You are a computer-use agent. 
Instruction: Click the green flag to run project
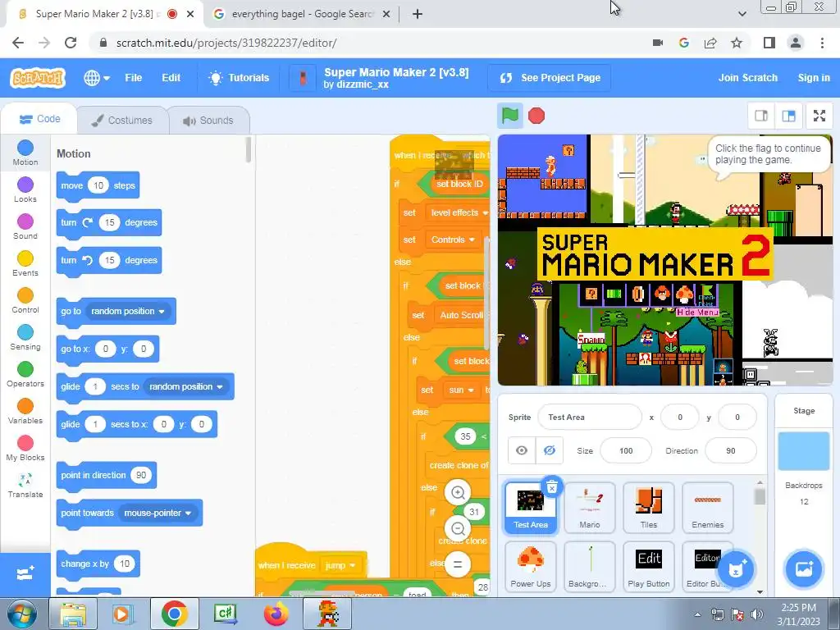[x=509, y=116]
